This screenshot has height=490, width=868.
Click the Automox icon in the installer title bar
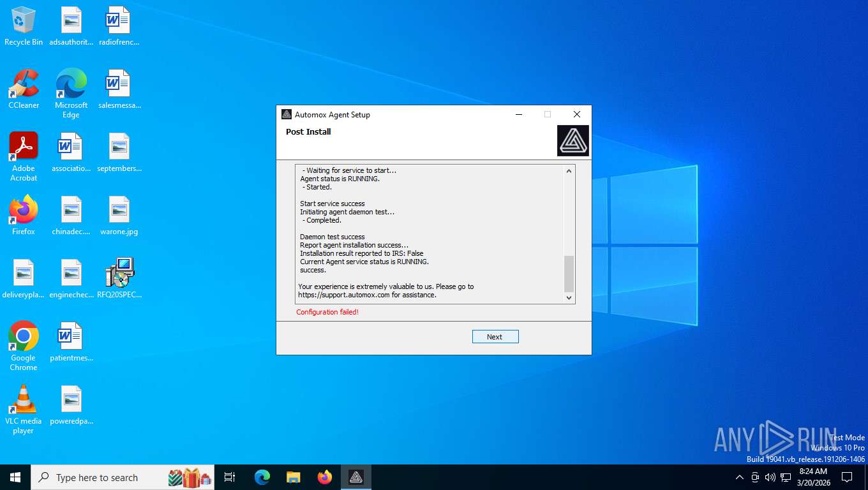(287, 115)
